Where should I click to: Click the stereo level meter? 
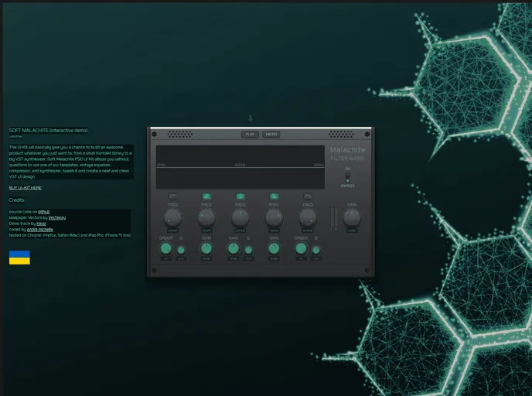pyautogui.click(x=334, y=217)
